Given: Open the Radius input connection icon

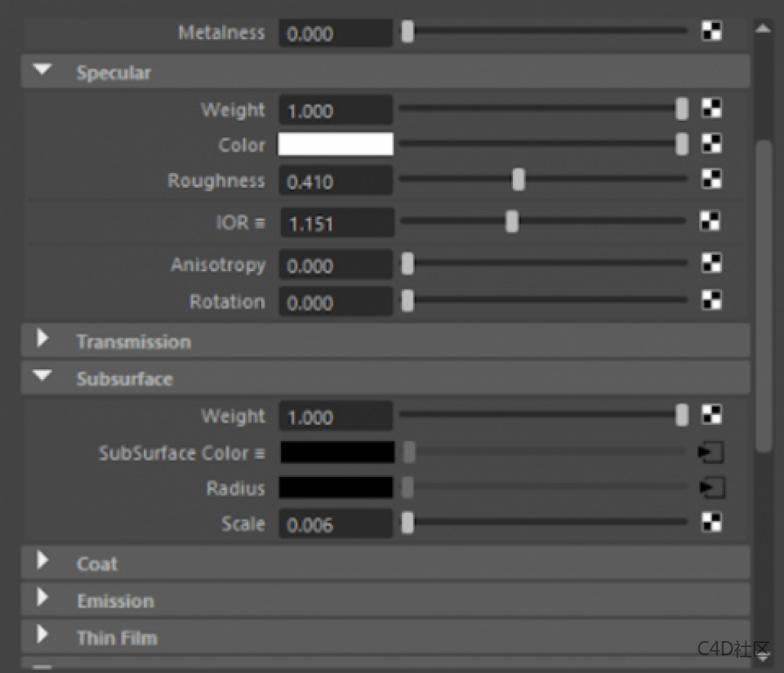Looking at the screenshot, I should 711,487.
